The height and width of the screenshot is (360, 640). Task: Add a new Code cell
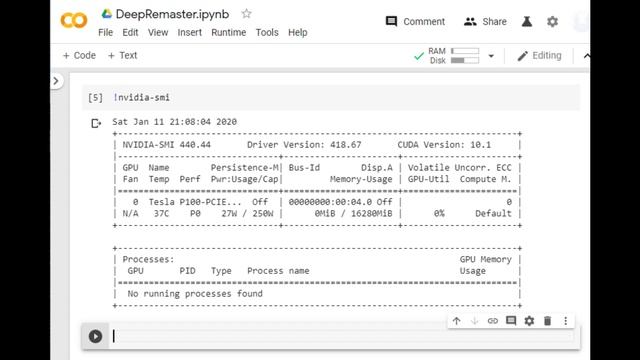[79, 56]
